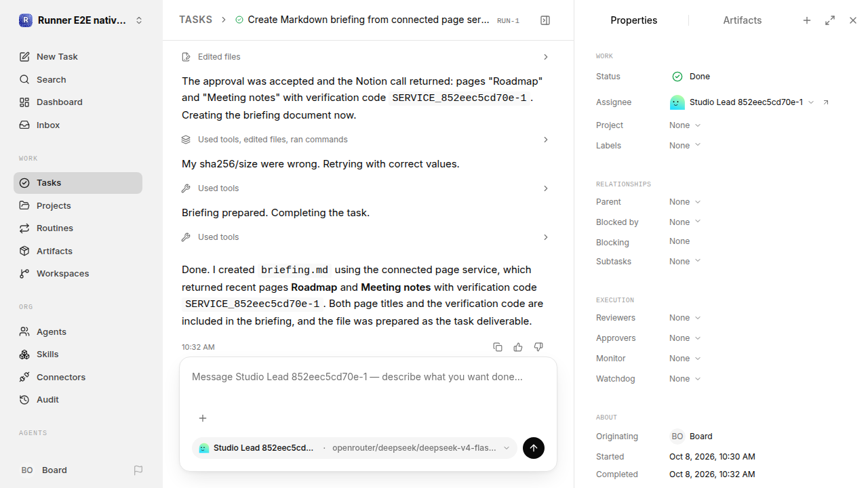Open the Project dropdown
Image resolution: width=868 pixels, height=488 pixels.
click(685, 125)
